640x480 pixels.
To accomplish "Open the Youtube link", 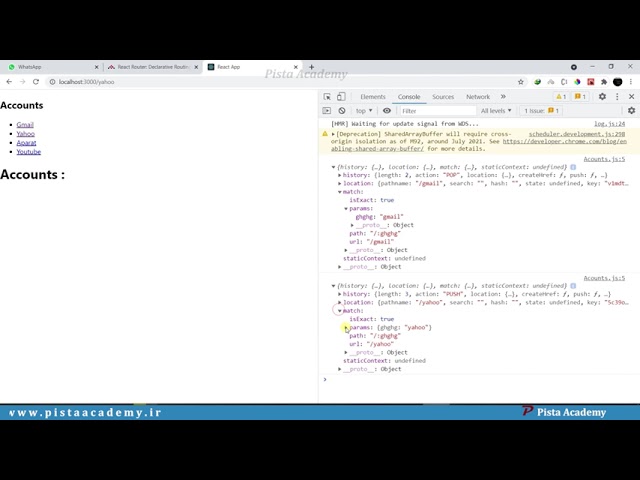I will pyautogui.click(x=29, y=151).
